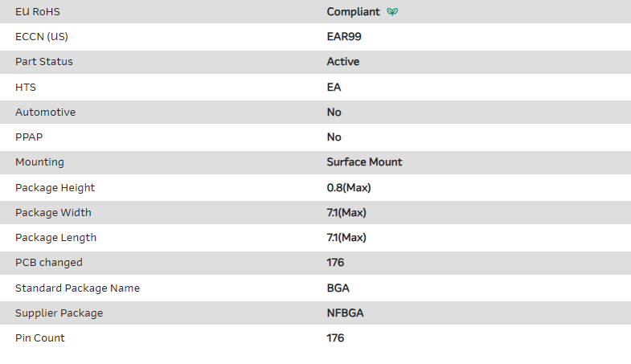Click the green leaf icon beside Compliant
631x364 pixels.
tap(392, 12)
